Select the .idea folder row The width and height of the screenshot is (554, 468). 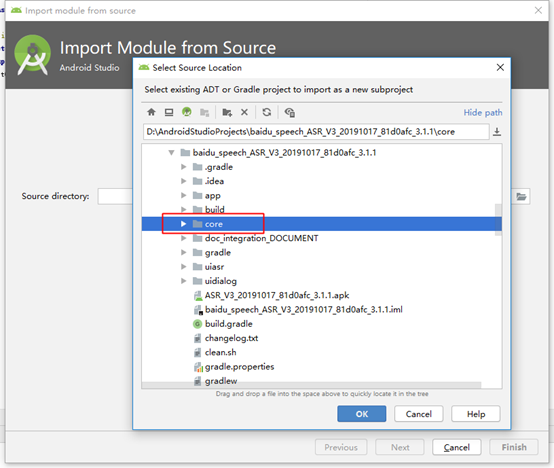point(322,181)
